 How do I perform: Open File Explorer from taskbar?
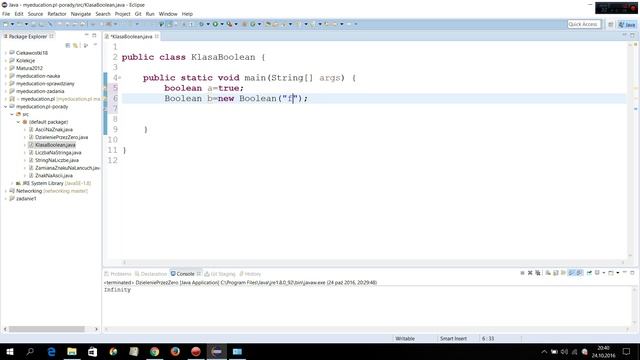pos(72,351)
